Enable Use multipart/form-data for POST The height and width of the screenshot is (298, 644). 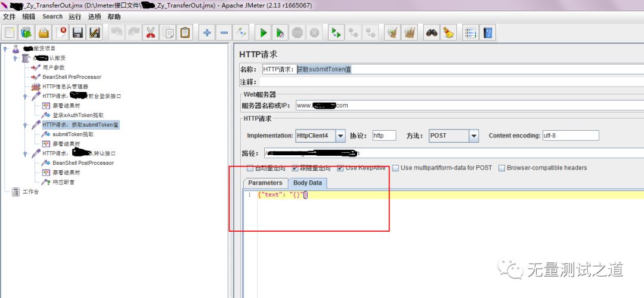tap(395, 168)
